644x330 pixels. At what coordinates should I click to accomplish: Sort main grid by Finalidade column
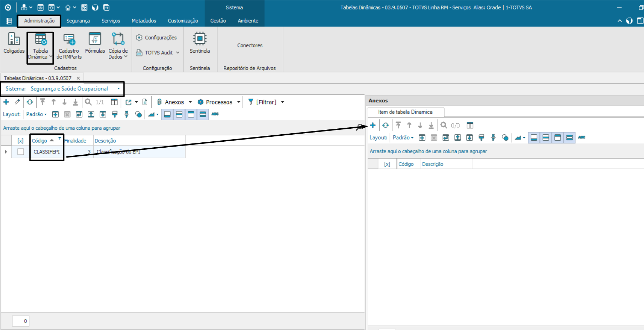click(x=75, y=141)
